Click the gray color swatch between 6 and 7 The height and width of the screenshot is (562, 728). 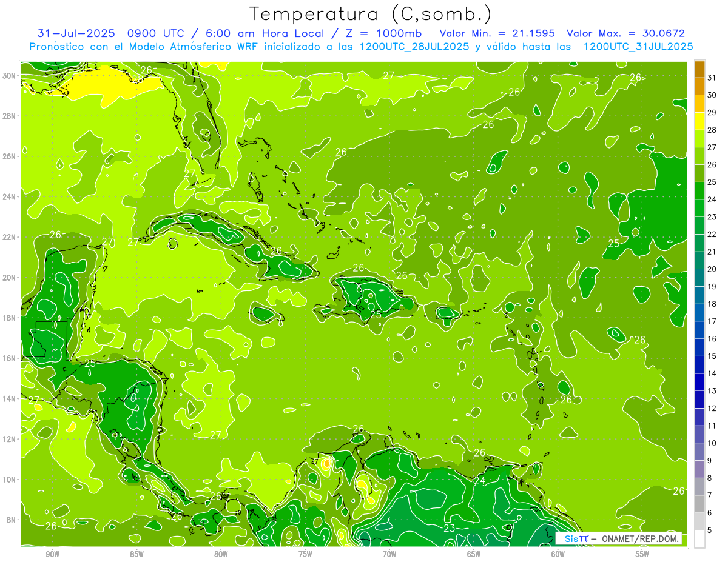(699, 504)
